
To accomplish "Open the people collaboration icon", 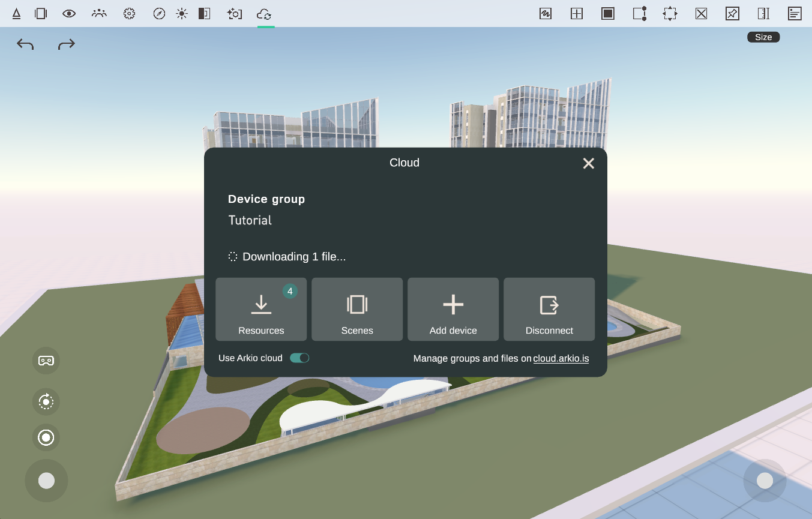I will (99, 14).
